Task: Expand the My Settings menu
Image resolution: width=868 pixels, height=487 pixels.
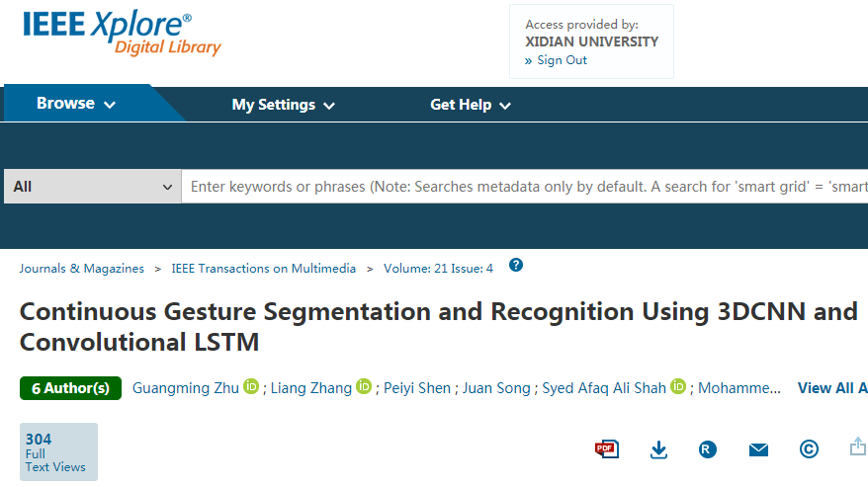Action: 283,105
